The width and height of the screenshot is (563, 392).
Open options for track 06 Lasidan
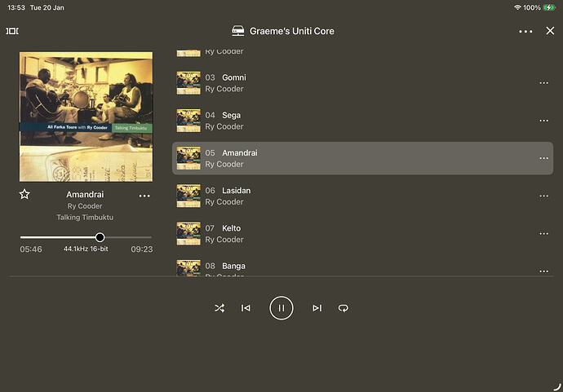click(543, 196)
